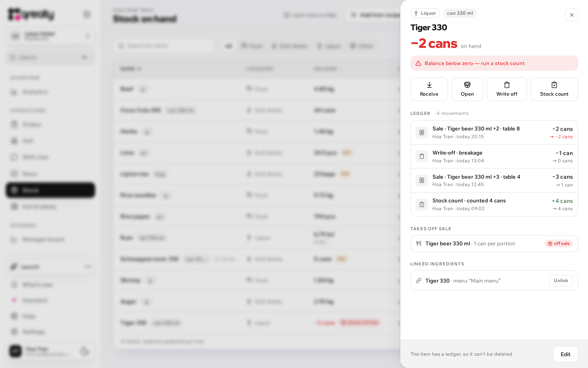Click the '4 movements' ledger label
This screenshot has height=368, width=588.
pos(452,113)
